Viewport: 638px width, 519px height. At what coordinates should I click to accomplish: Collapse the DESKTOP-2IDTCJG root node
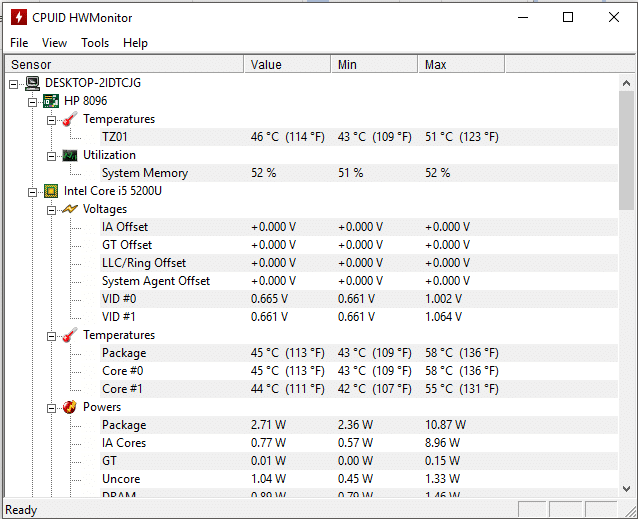click(x=13, y=83)
